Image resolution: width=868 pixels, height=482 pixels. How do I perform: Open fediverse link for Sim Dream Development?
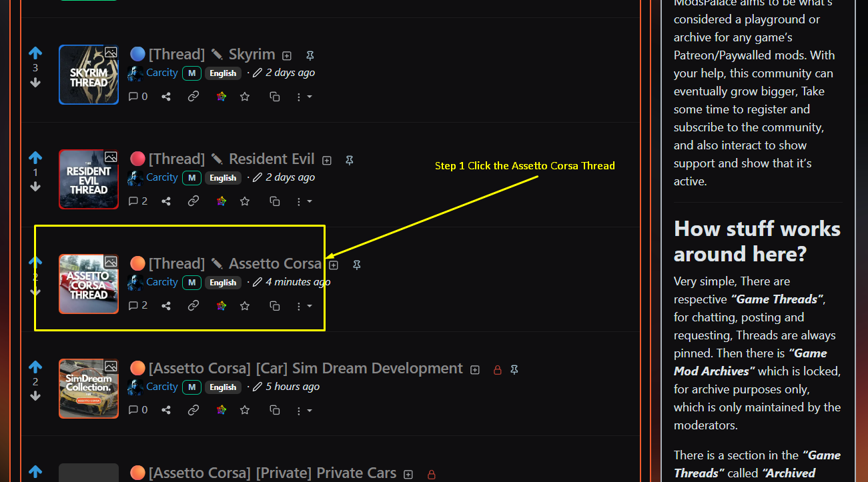point(222,411)
